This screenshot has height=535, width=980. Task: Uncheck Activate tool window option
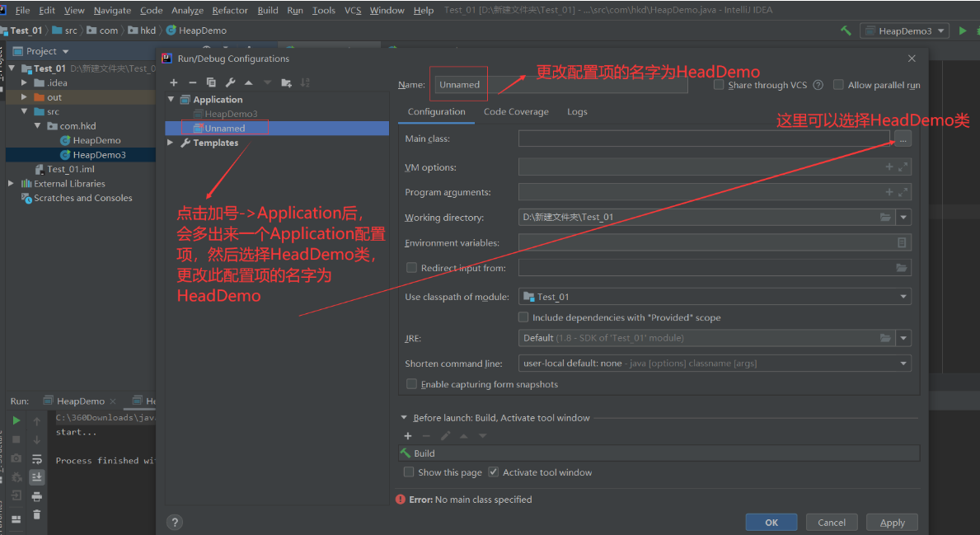tap(494, 472)
